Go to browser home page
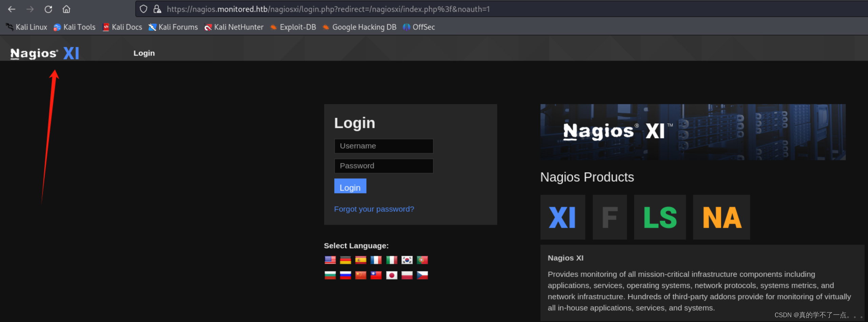This screenshot has height=322, width=868. pyautogui.click(x=66, y=9)
